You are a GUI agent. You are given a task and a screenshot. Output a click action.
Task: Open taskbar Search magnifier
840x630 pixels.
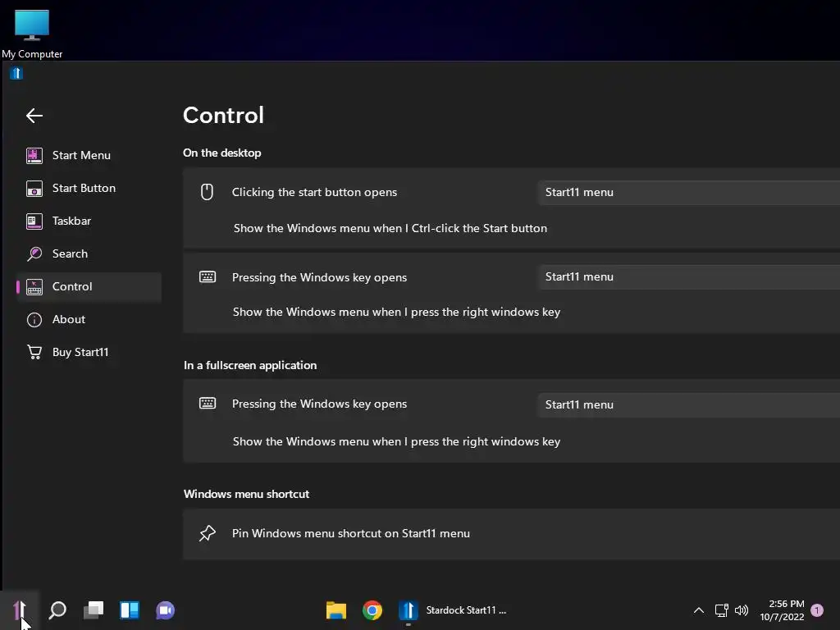(57, 610)
